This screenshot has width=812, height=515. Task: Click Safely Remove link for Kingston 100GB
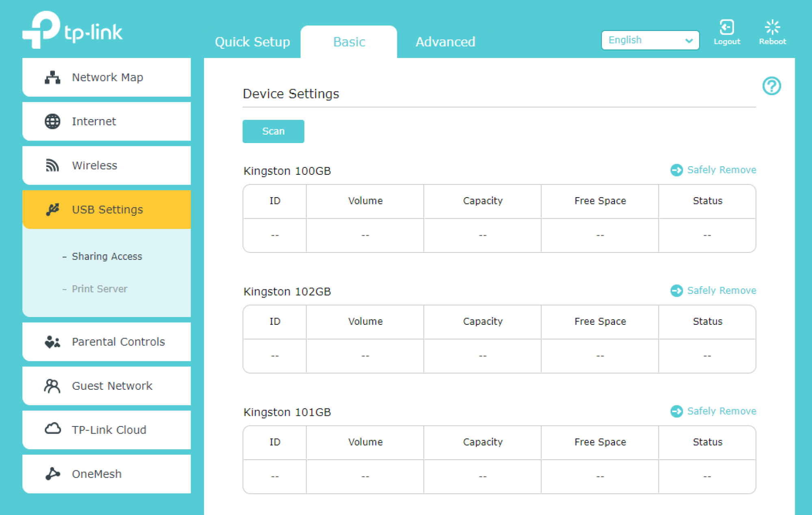pyautogui.click(x=721, y=170)
